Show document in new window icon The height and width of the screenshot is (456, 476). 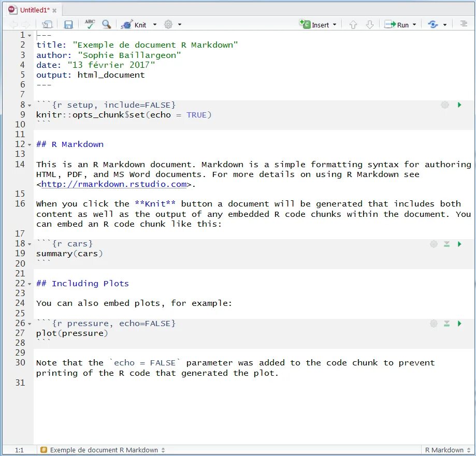pyautogui.click(x=47, y=24)
